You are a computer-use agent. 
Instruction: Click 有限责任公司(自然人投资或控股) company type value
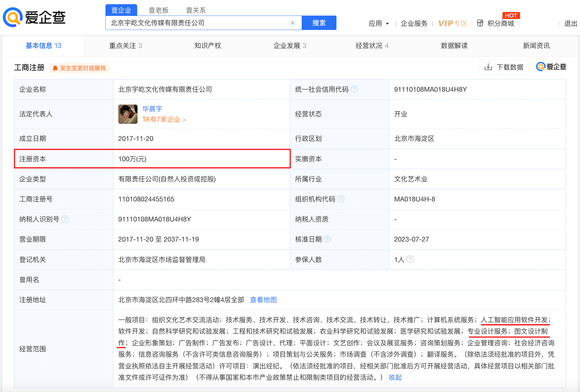167,179
